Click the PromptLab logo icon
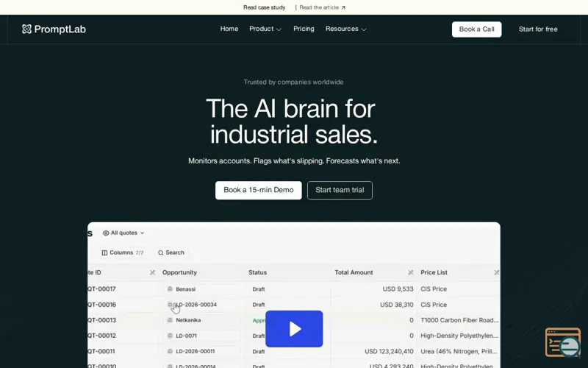Image resolution: width=588 pixels, height=368 pixels. click(x=26, y=29)
